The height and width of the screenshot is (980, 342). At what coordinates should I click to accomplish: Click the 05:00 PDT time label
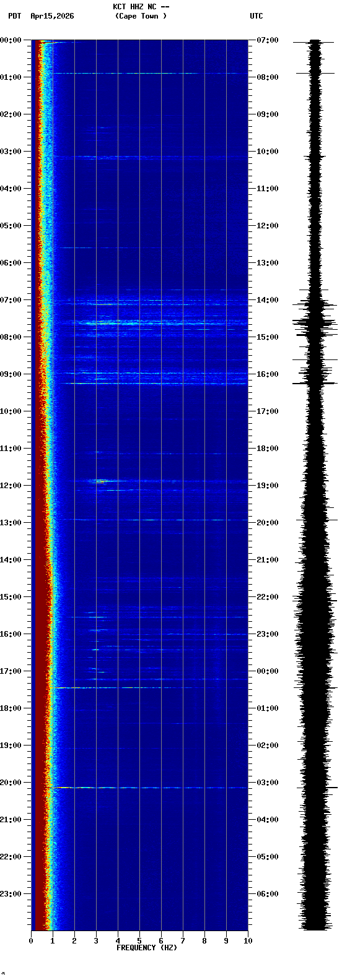click(x=11, y=226)
